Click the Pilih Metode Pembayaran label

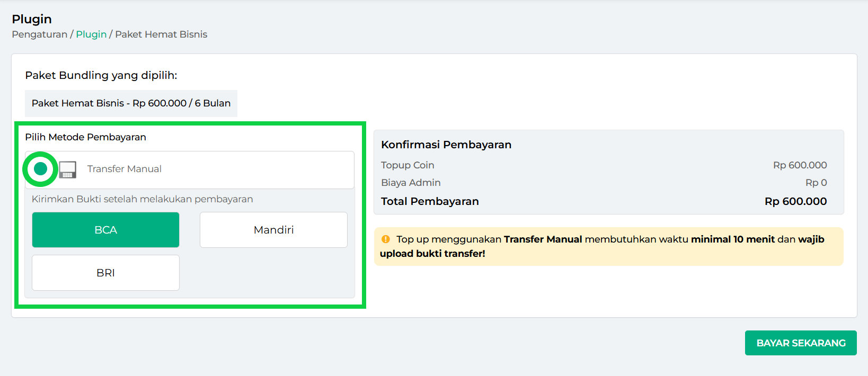[x=85, y=137]
